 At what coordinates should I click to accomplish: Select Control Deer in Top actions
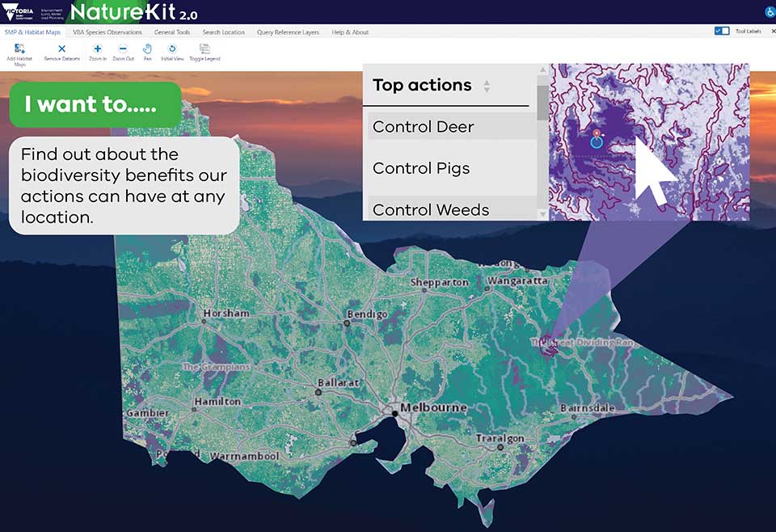pos(424,127)
